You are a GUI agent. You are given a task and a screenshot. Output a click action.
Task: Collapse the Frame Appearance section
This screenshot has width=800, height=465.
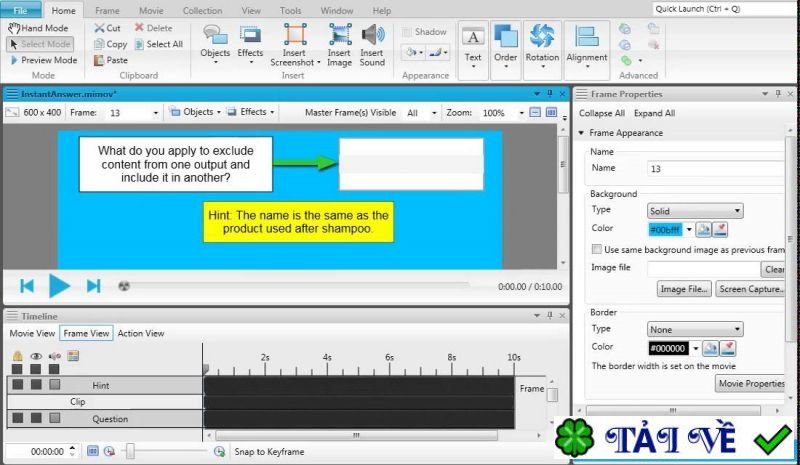(581, 133)
